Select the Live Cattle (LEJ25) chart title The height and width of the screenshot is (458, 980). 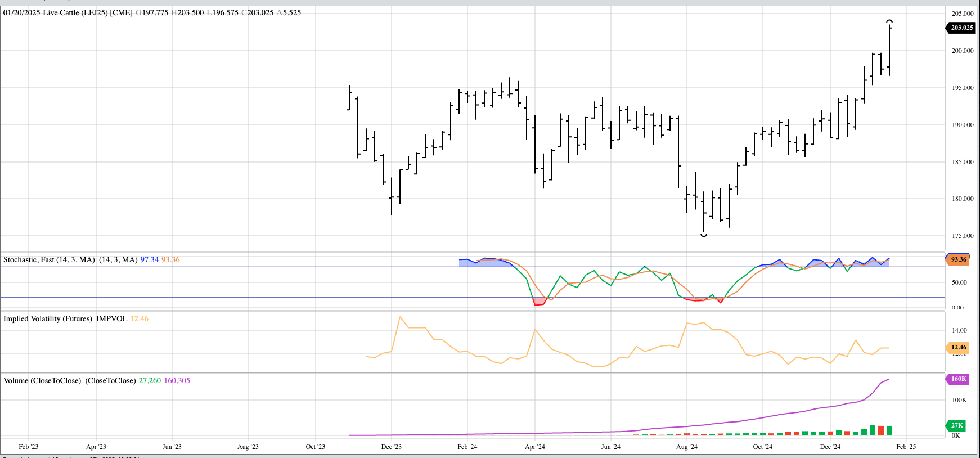88,12
